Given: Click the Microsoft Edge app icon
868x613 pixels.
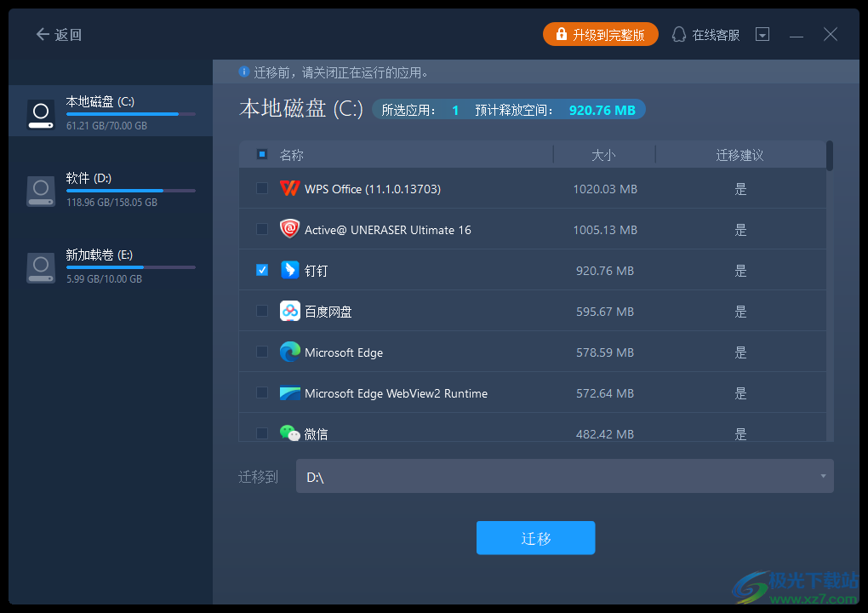Looking at the screenshot, I should [289, 352].
